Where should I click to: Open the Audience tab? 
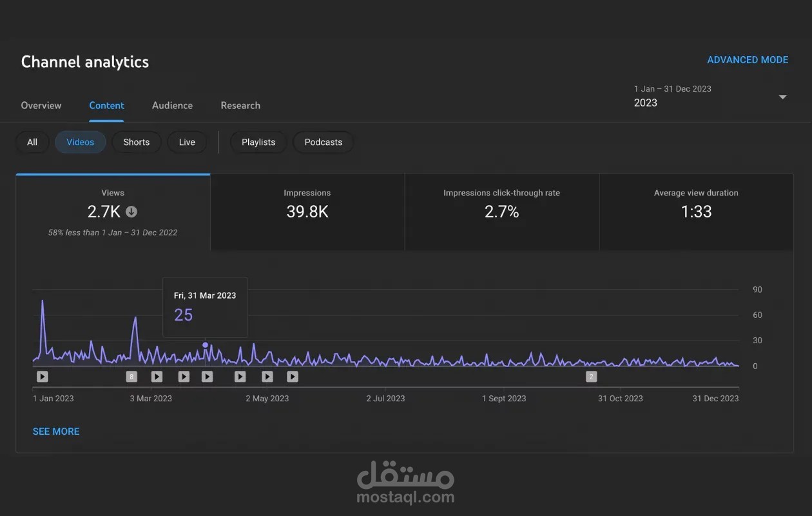[172, 105]
